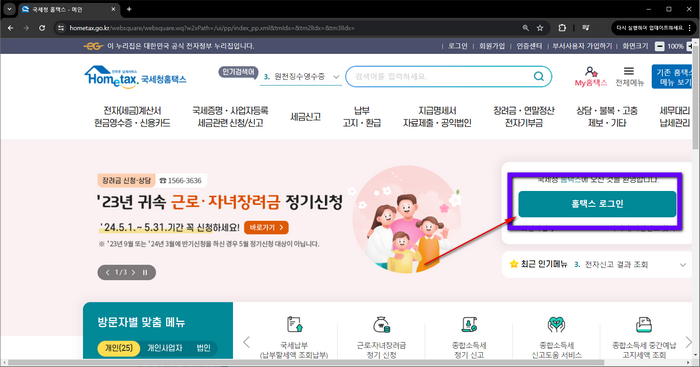Image resolution: width=700 pixels, height=367 pixels.
Task: Click the 인기검색어 badge
Action: (238, 72)
